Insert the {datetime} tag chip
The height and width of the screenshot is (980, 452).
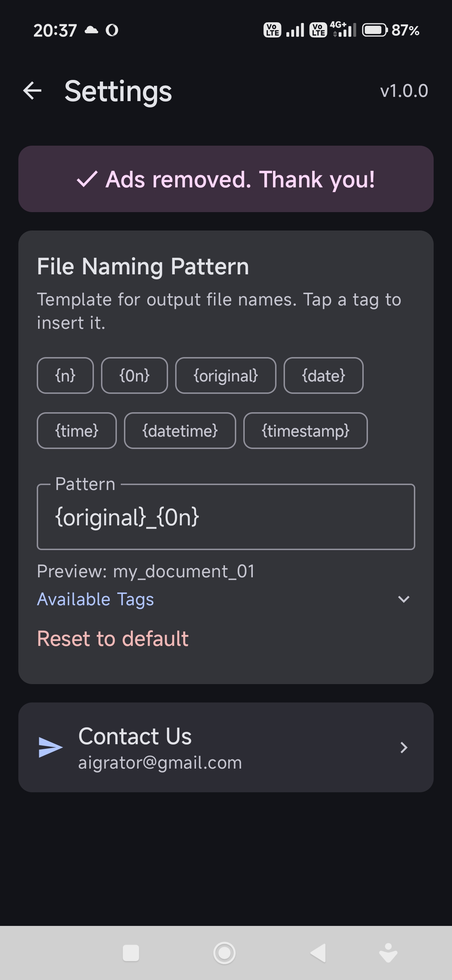pyautogui.click(x=180, y=431)
